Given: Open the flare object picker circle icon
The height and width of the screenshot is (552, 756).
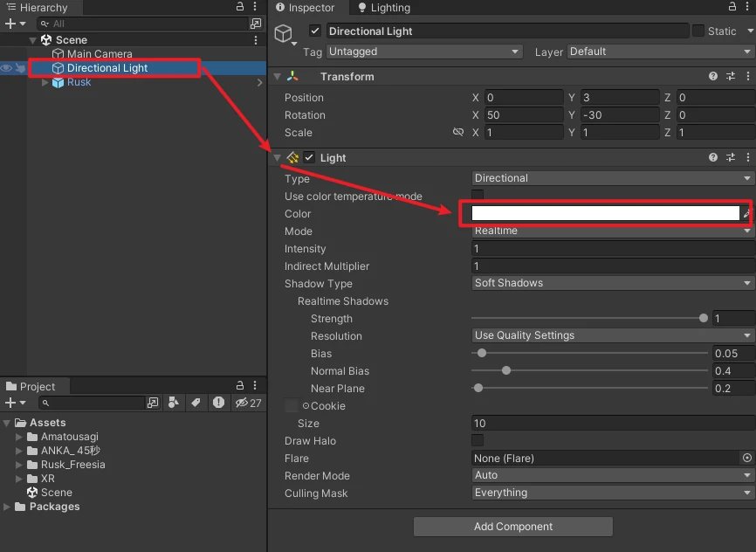Looking at the screenshot, I should [746, 458].
